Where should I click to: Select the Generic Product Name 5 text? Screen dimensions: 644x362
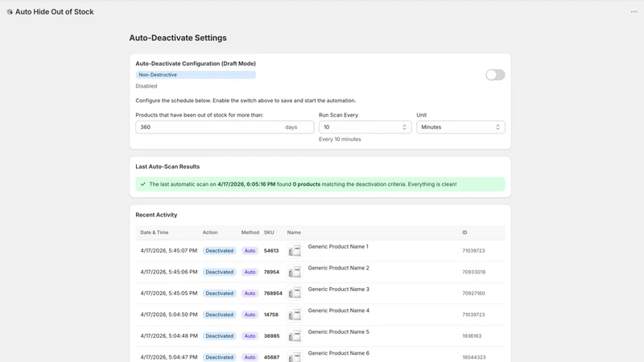point(338,332)
